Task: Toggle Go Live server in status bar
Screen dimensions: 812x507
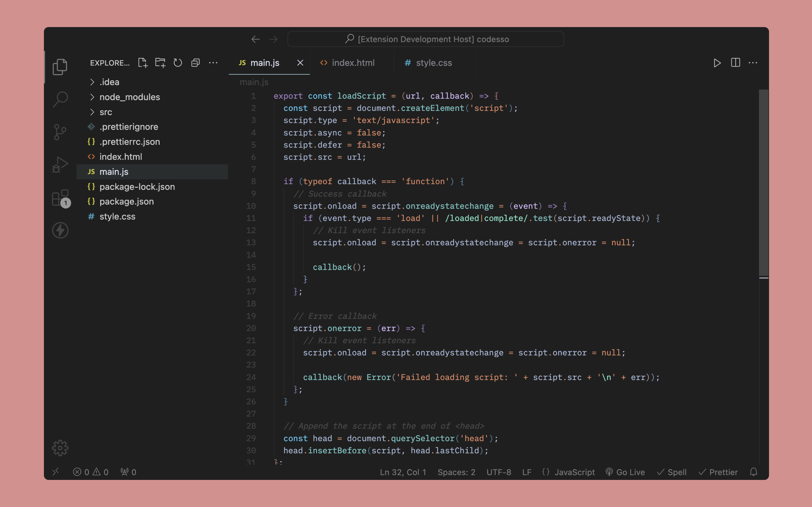Action: pyautogui.click(x=625, y=472)
